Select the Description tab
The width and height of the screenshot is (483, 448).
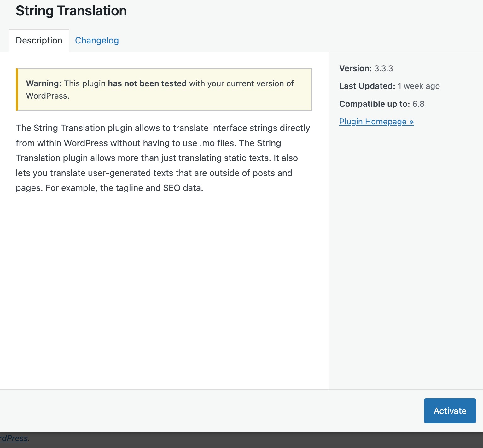click(39, 40)
